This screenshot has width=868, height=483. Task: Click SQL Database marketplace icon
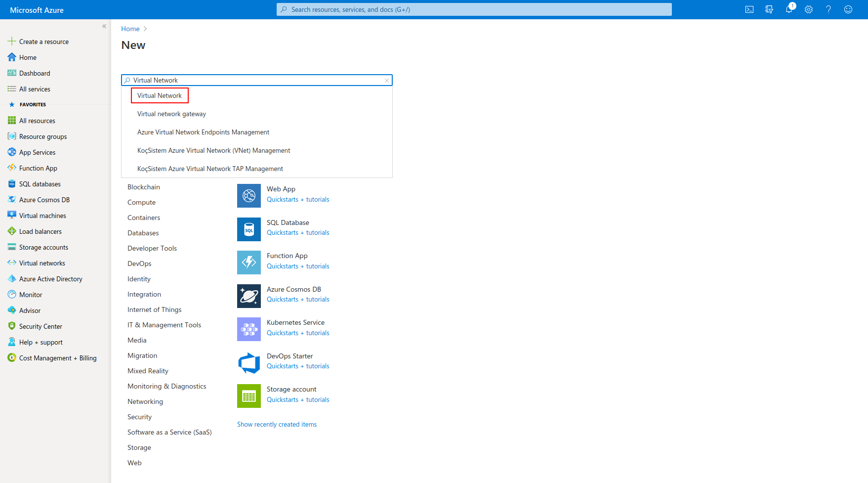(249, 229)
